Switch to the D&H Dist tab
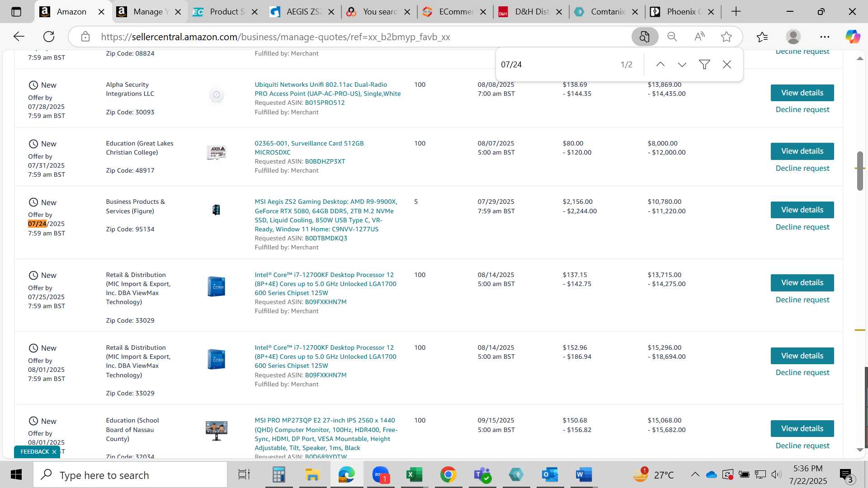Screen dimensions: 868x488 pos(531,12)
